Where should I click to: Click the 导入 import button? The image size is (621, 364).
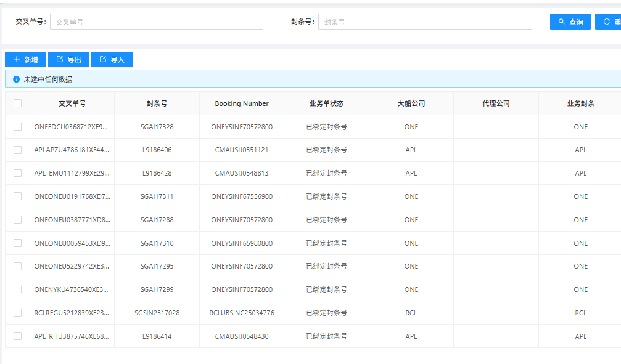click(x=112, y=59)
